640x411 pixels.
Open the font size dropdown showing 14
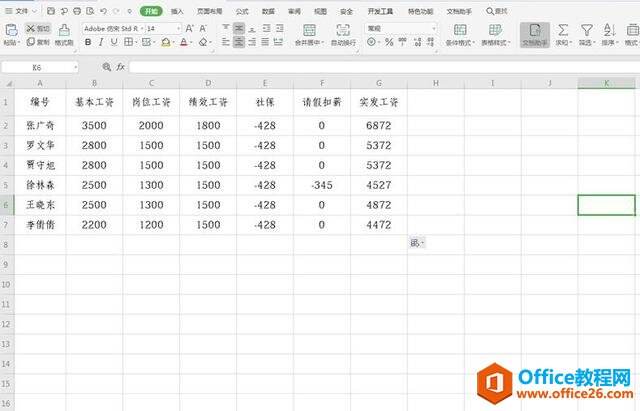coord(178,29)
